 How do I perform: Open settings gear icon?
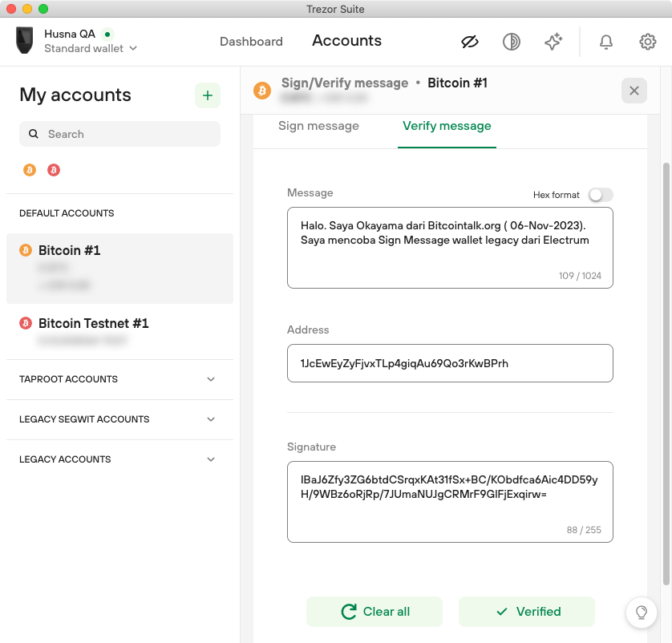[x=648, y=42]
